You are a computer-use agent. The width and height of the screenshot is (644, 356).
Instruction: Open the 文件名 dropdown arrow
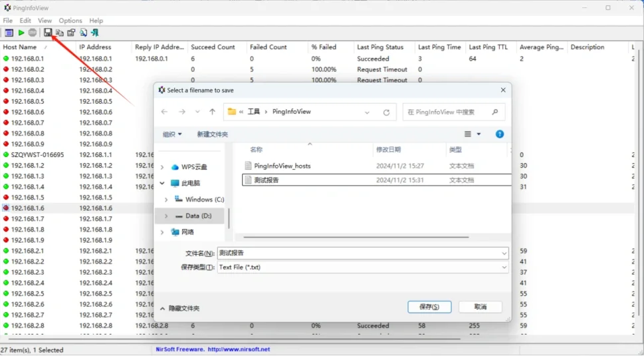[504, 254]
